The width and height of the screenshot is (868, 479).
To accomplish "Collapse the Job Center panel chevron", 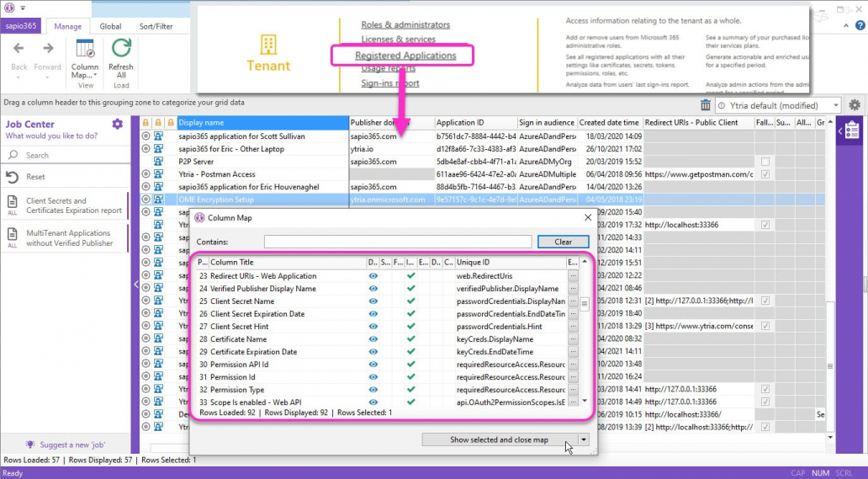I will coord(136,284).
